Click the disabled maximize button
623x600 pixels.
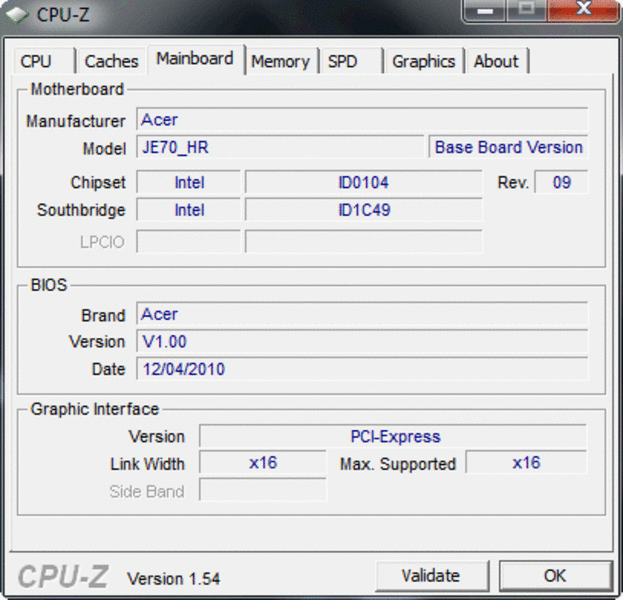click(526, 10)
